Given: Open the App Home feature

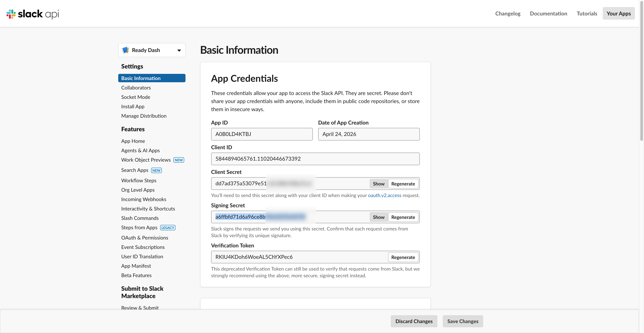Looking at the screenshot, I should click(x=133, y=141).
